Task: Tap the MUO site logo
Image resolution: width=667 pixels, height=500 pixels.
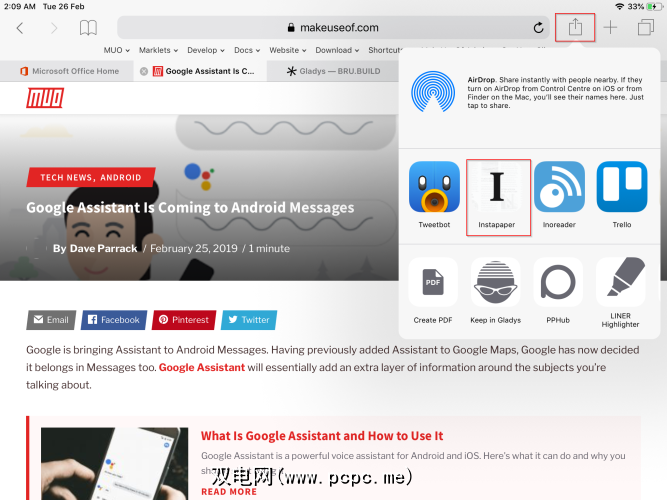Action: point(45,98)
